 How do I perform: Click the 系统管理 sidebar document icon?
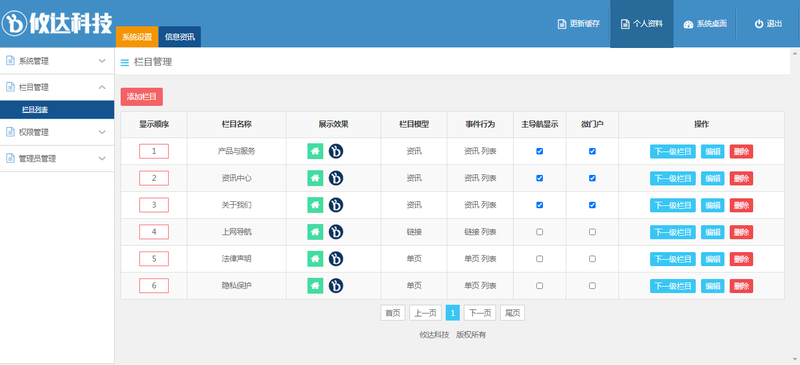click(x=10, y=61)
